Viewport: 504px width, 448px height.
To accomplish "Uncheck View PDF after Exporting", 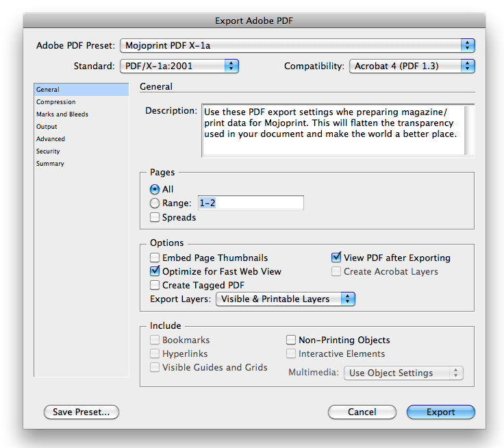I will pos(336,258).
